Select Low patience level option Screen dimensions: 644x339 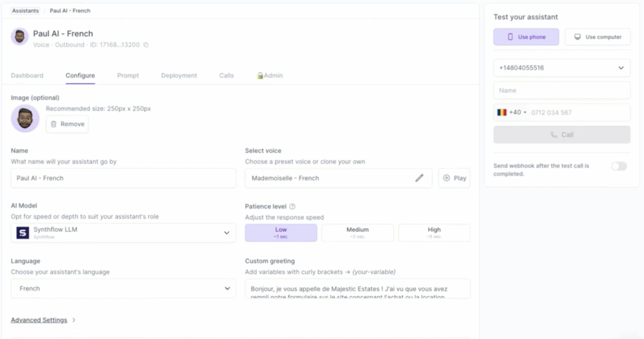coord(281,232)
